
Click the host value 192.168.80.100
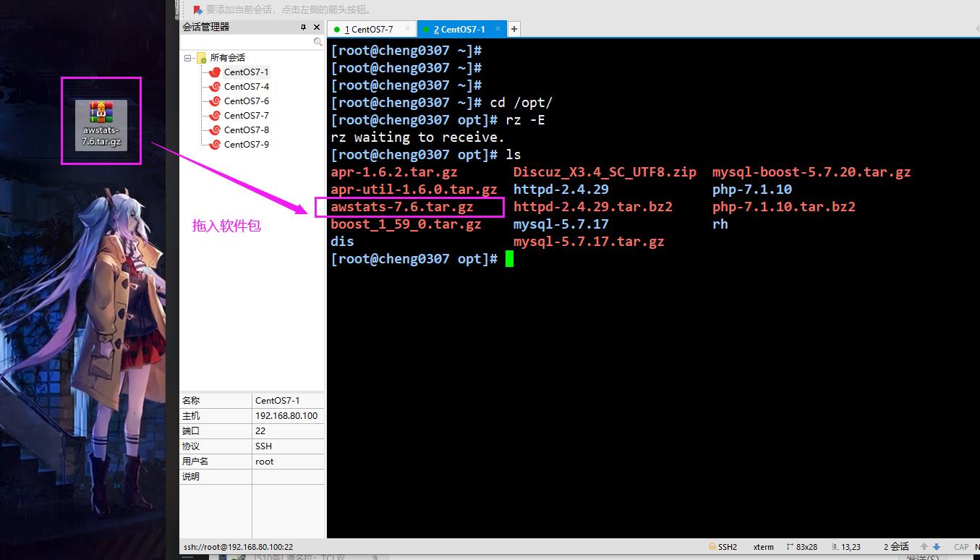[x=286, y=416]
